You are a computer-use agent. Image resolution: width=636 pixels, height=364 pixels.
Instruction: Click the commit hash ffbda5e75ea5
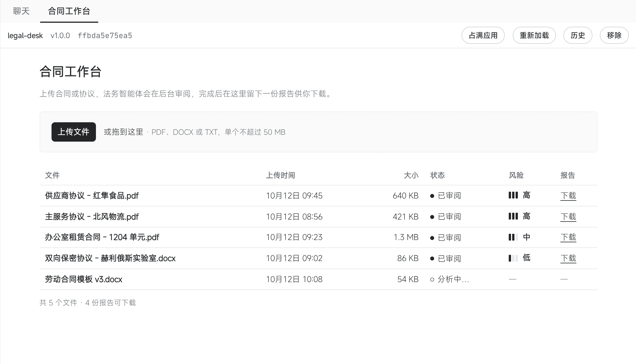105,36
